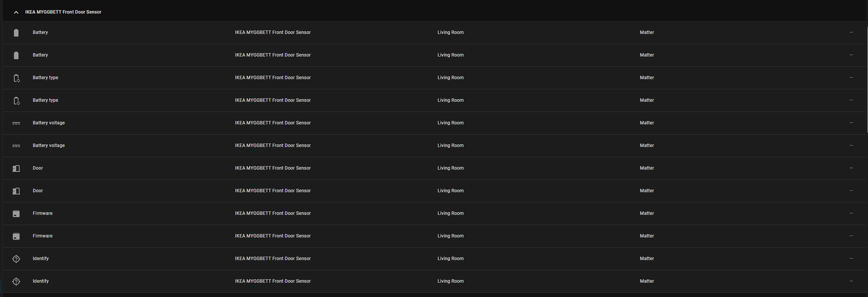This screenshot has width=868, height=297.
Task: Click the first Identify row's target icon
Action: [x=16, y=259]
